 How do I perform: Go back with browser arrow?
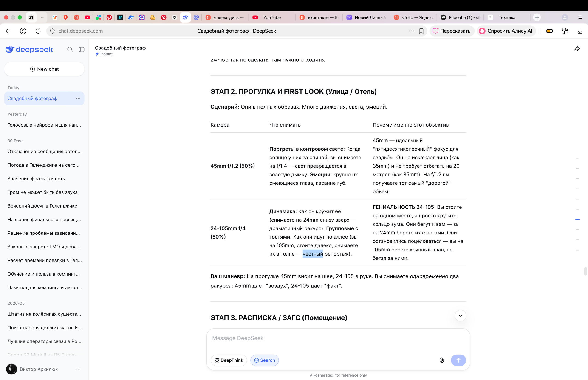point(8,31)
